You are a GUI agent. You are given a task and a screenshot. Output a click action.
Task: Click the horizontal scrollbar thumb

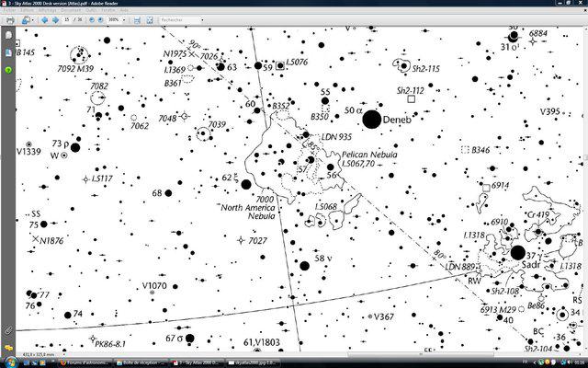click(421, 354)
